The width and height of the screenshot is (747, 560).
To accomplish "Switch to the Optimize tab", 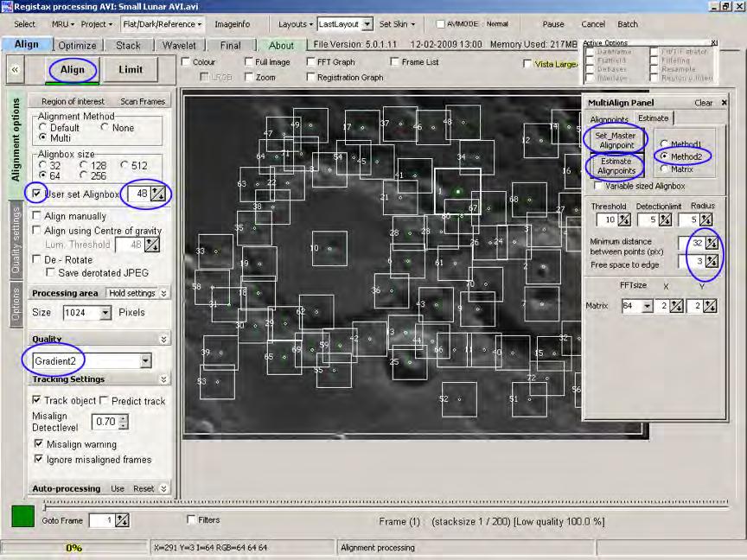I will click(77, 46).
